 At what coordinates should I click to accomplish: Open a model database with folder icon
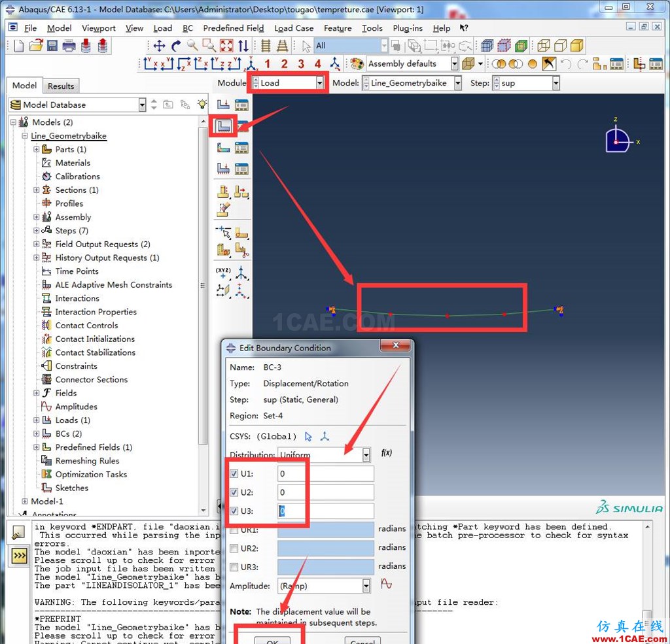36,45
